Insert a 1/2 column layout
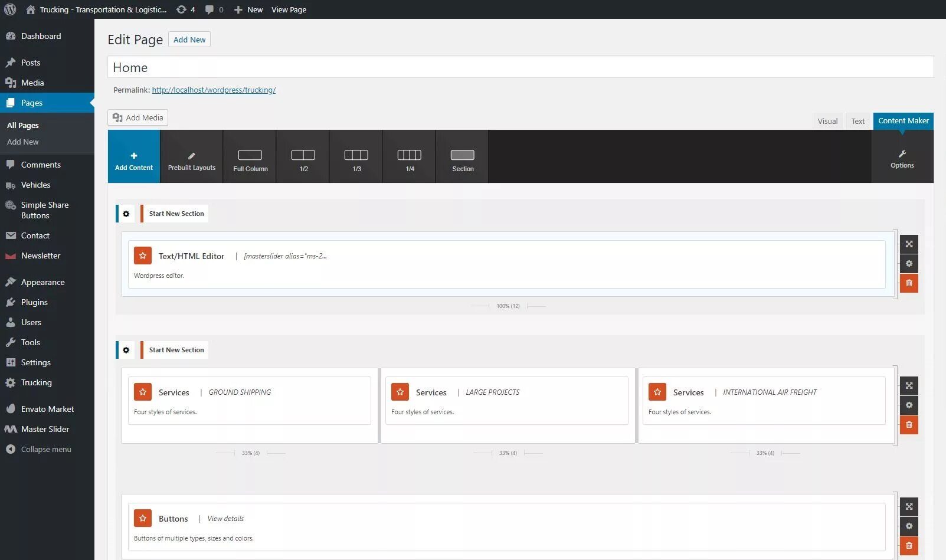946x560 pixels. point(303,156)
